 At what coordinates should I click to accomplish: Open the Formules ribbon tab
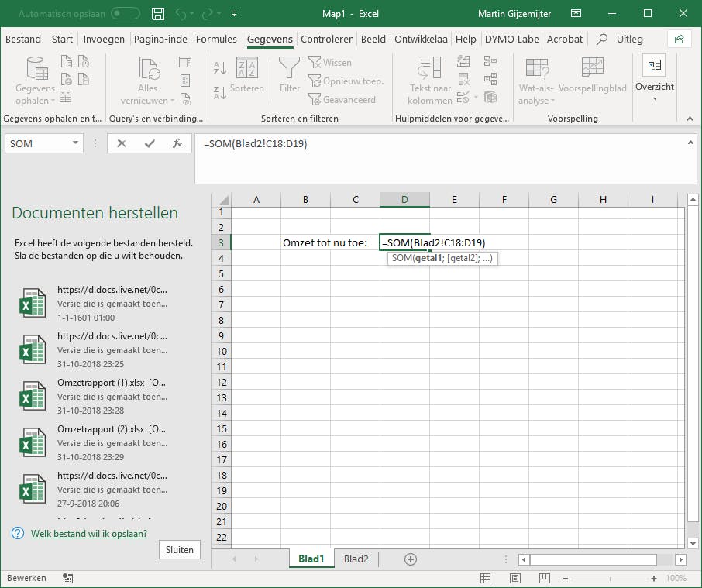216,39
